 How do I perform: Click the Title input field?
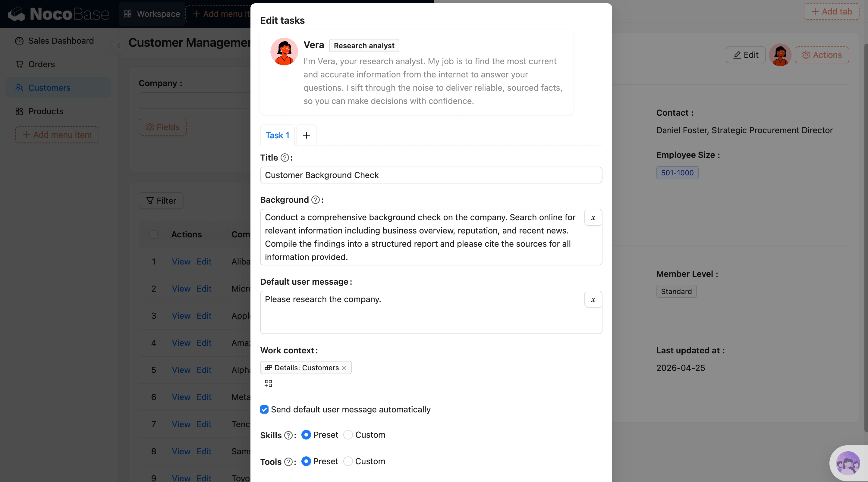tap(431, 175)
